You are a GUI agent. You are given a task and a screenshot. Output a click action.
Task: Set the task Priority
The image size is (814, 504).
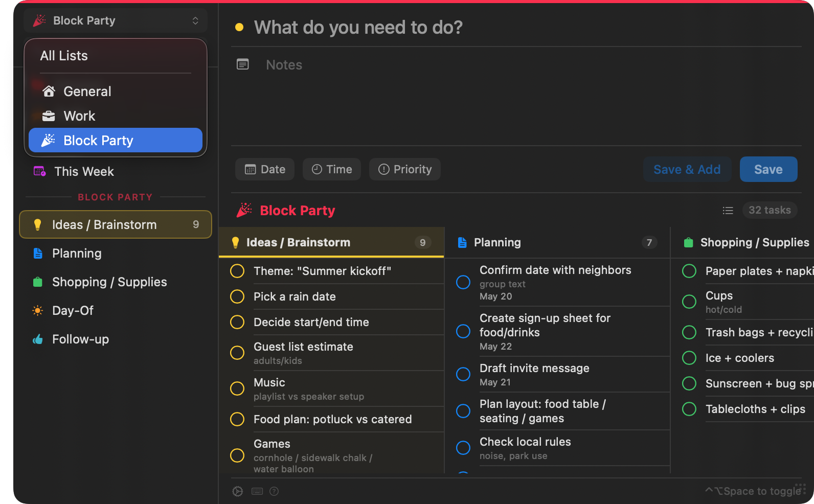coord(405,169)
